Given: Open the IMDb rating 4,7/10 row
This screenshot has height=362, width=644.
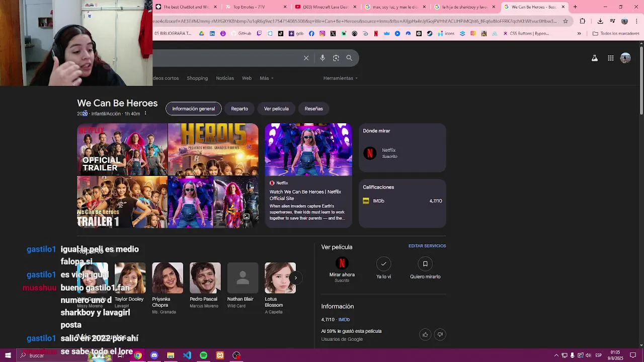Looking at the screenshot, I should coord(403,201).
